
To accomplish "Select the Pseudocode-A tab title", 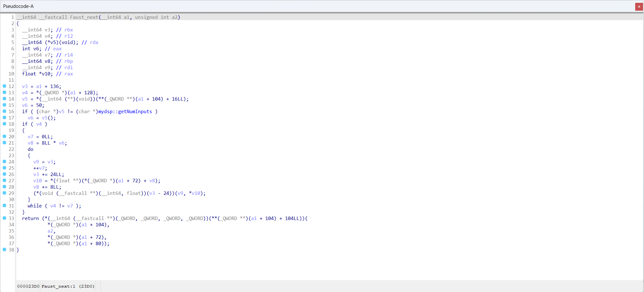I will point(18,6).
